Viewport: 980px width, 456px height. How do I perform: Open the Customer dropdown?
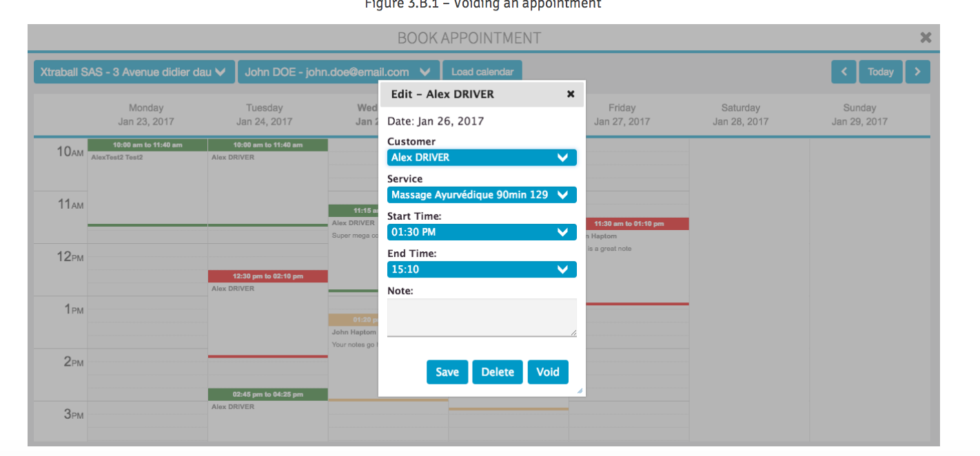coord(482,158)
